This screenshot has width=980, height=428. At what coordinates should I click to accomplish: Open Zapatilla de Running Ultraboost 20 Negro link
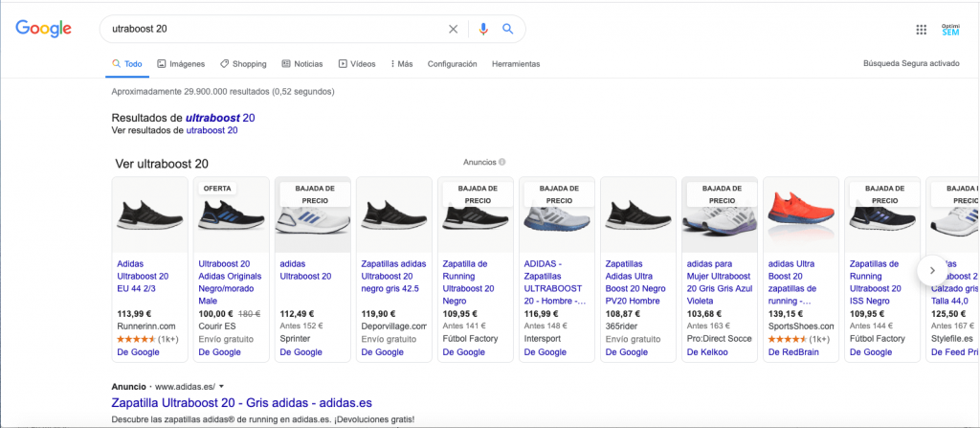click(468, 282)
